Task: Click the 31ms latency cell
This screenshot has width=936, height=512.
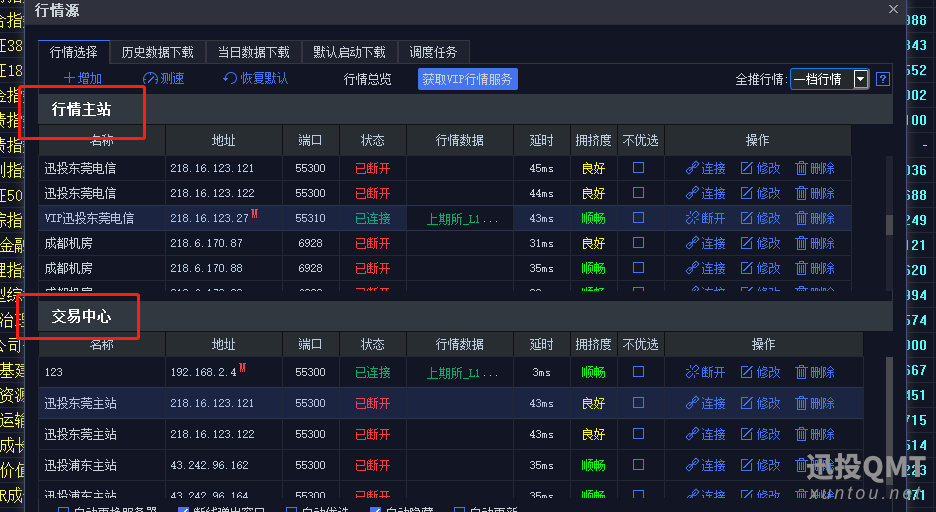Action: pos(541,243)
